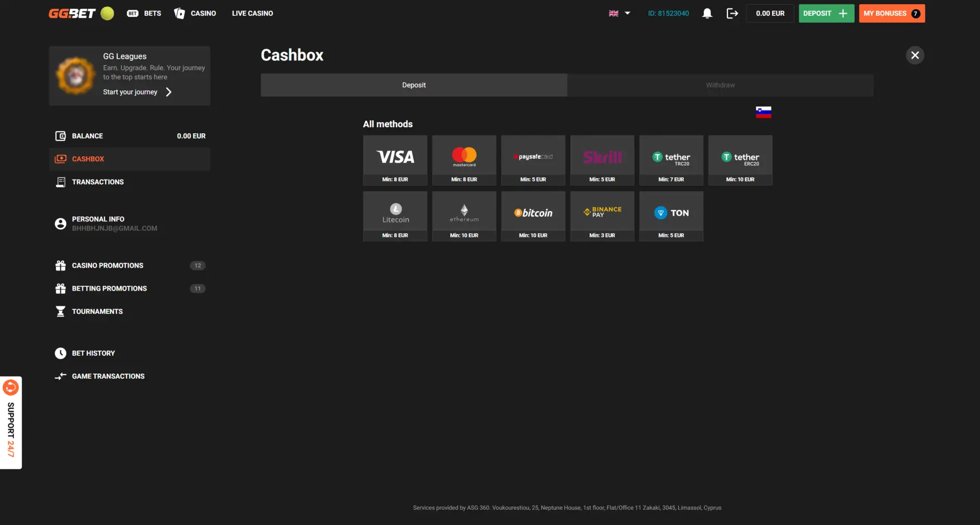
Task: Open the language selector dropdown
Action: (620, 14)
